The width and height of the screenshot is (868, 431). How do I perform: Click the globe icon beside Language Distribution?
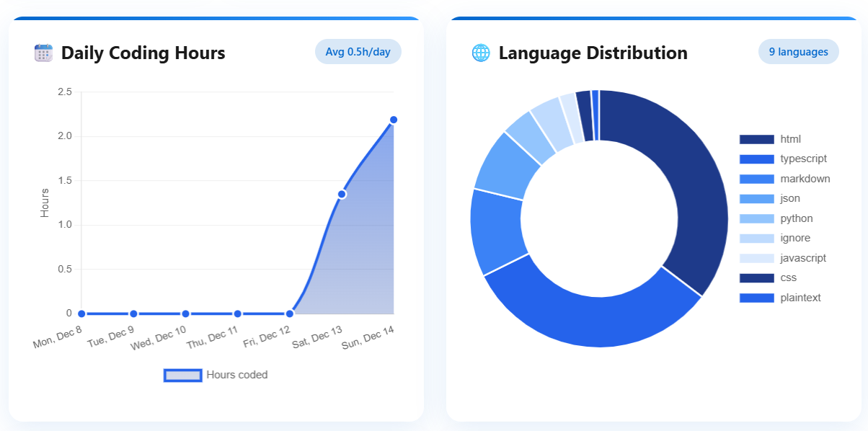(481, 53)
